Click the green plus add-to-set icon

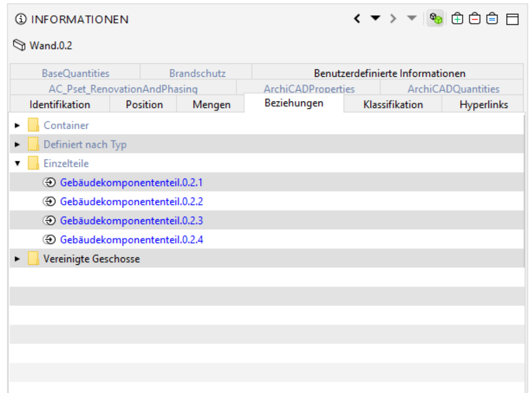457,18
